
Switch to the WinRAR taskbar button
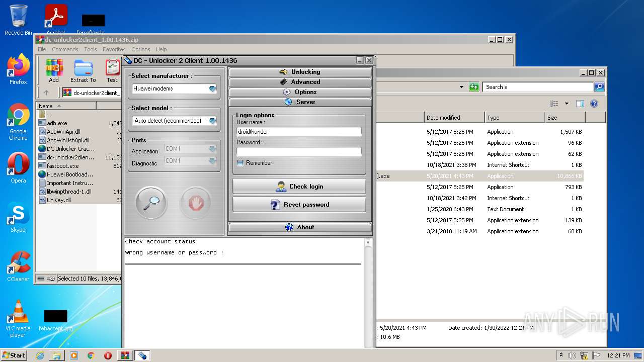pos(125,355)
